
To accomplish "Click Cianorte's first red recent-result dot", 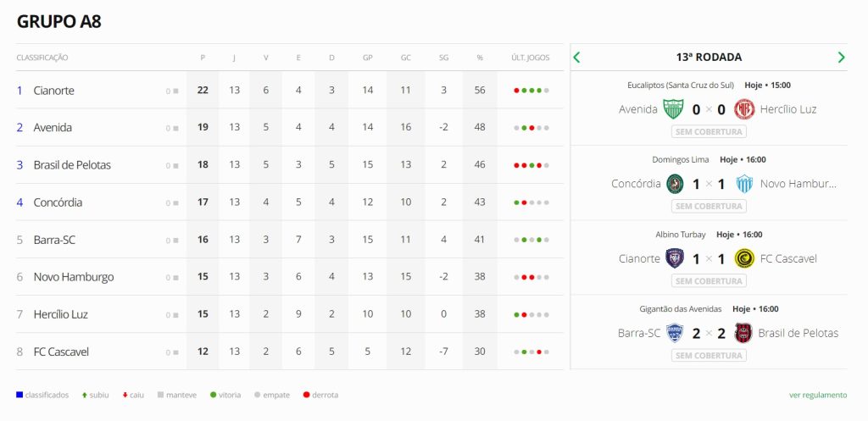I will point(516,91).
